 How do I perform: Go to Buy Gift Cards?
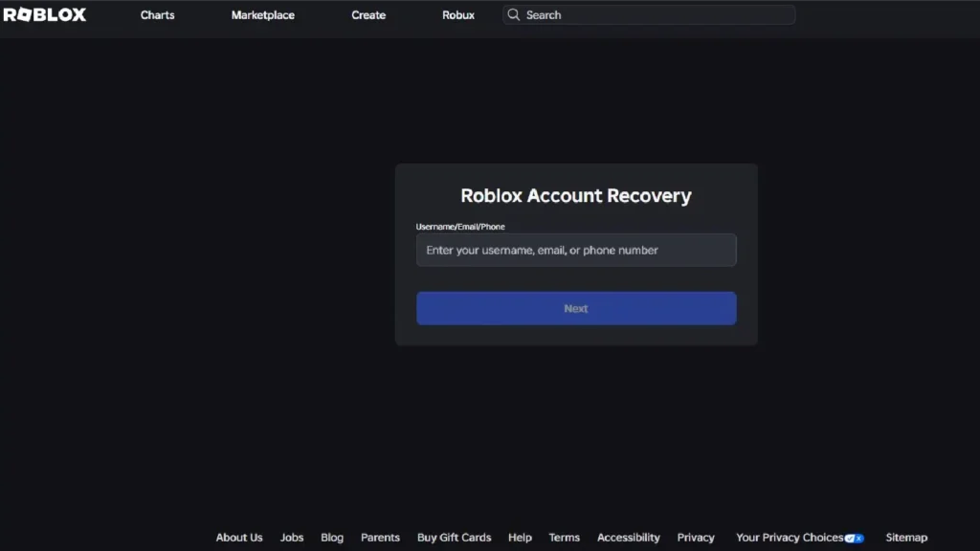pos(455,538)
